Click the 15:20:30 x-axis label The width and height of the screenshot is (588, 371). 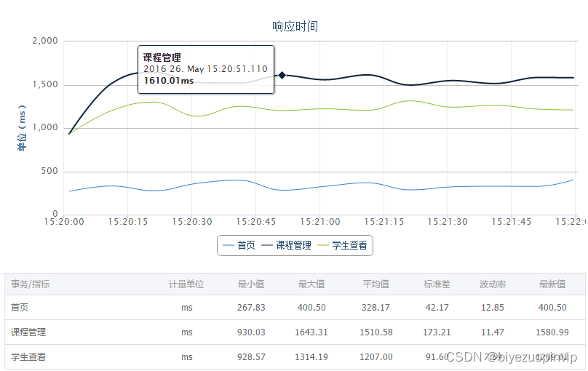coord(192,222)
